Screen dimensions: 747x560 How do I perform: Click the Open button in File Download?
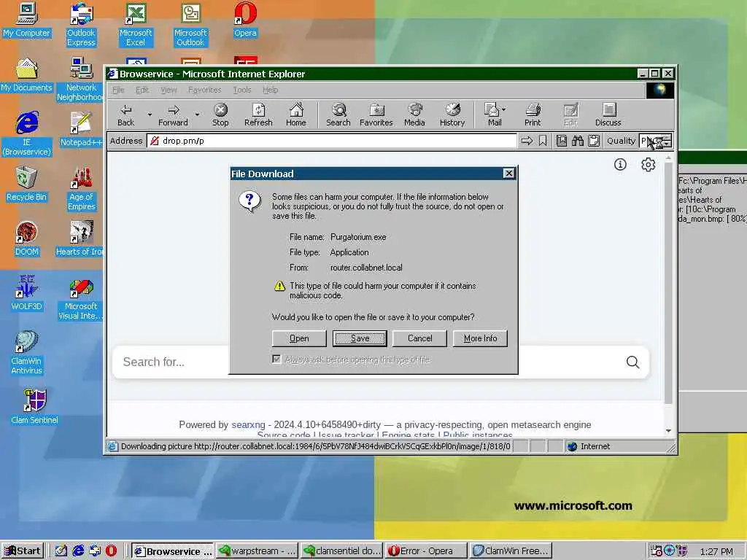pyautogui.click(x=299, y=338)
